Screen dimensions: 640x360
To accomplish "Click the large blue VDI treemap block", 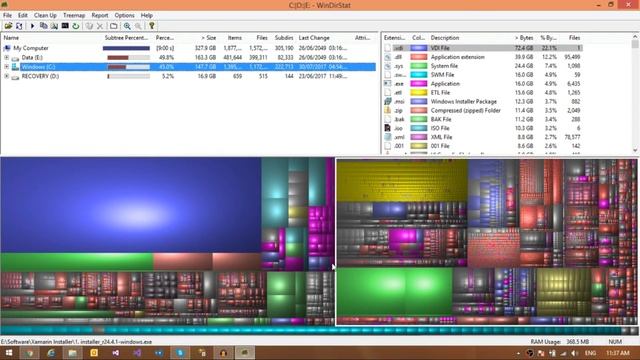I will coord(131,205).
